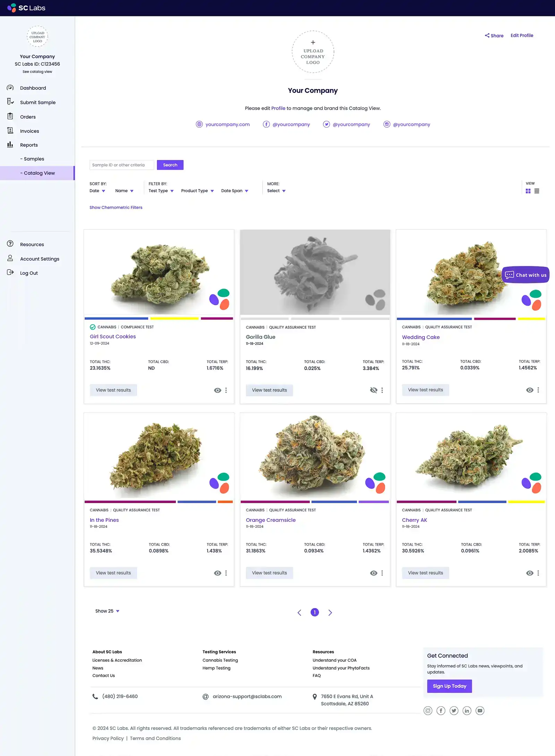555x756 pixels.
Task: Open the Show 25 results dropdown
Action: pos(108,611)
